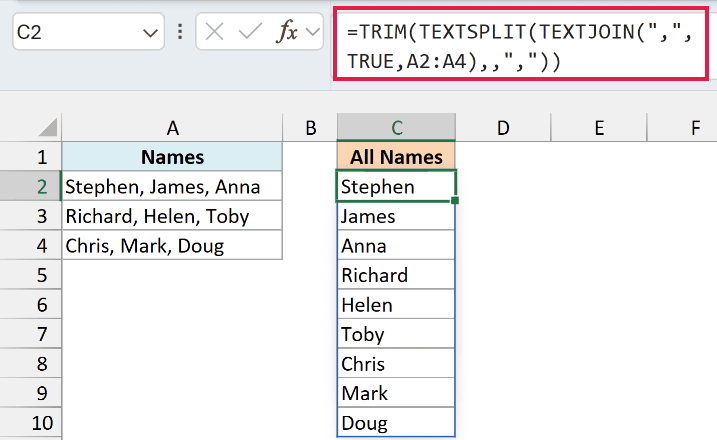
Task: Open the Insert Function fx icon
Action: point(287,32)
